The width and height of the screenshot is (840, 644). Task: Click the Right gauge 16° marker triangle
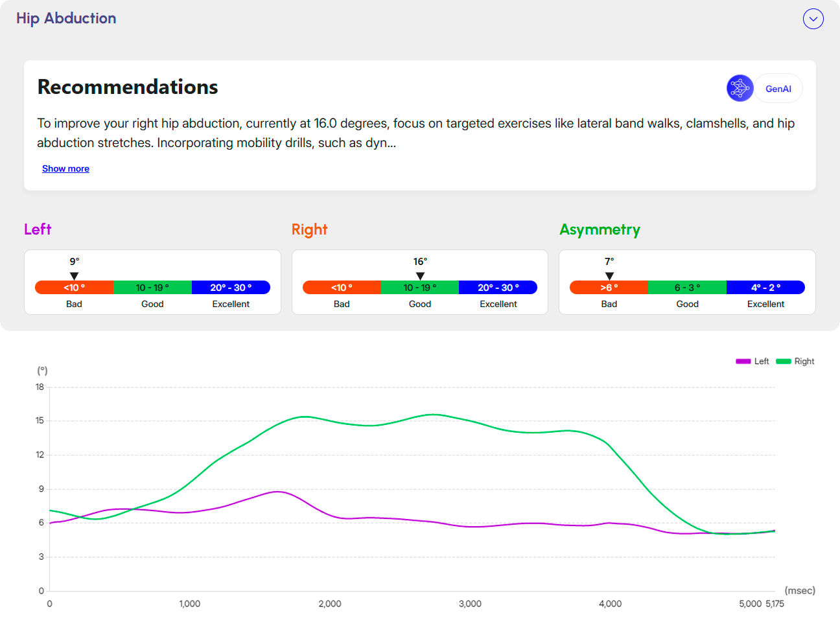click(x=420, y=276)
